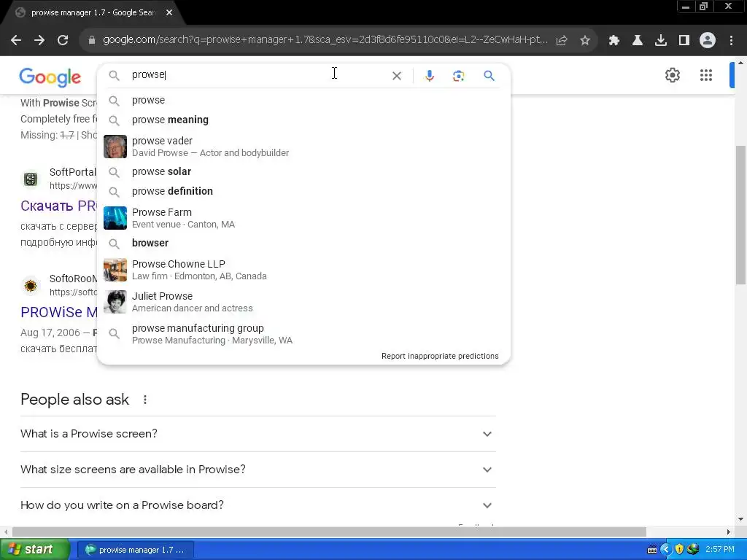
Task: Select the 'prowise manager 1.7' tab
Action: pyautogui.click(x=93, y=13)
